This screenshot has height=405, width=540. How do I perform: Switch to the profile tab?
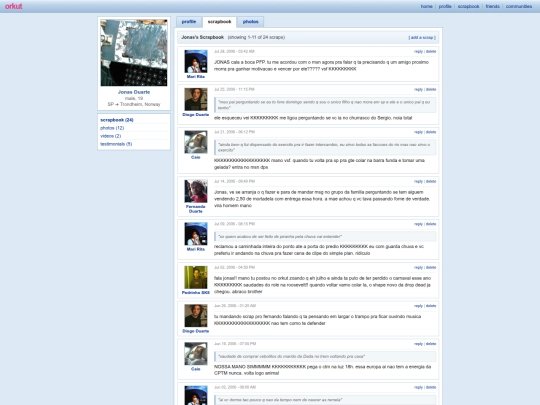pyautogui.click(x=189, y=22)
